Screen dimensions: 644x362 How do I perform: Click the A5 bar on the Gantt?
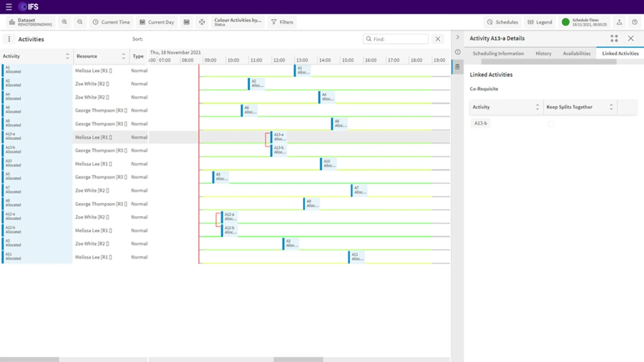(x=221, y=177)
